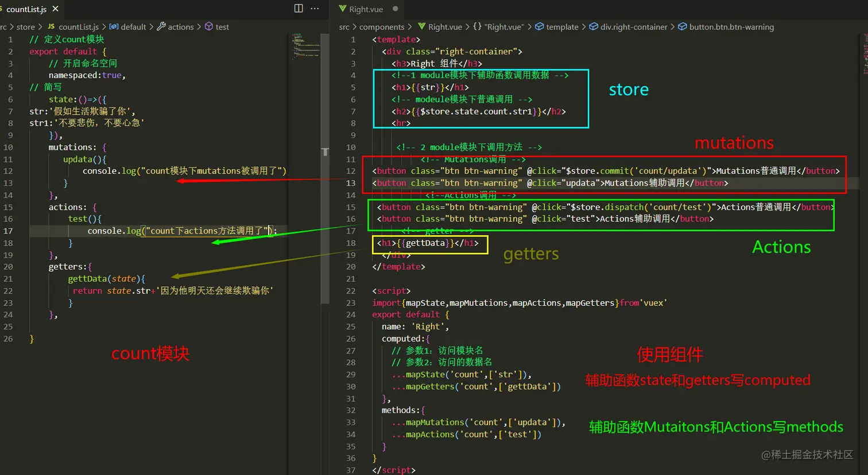Image resolution: width=868 pixels, height=475 pixels.
Task: Click the Vue icon in Right.vue breadcrumb
Action: coord(422,26)
